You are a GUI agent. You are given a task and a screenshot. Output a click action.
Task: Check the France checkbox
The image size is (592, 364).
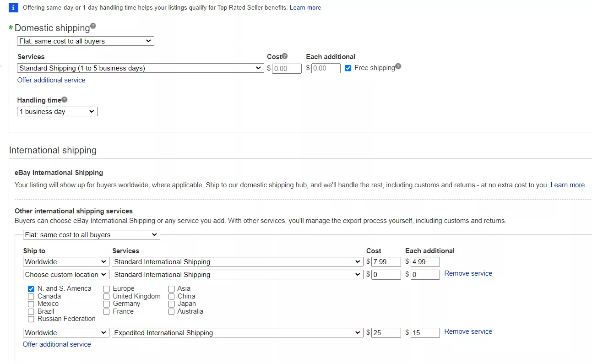pos(106,312)
